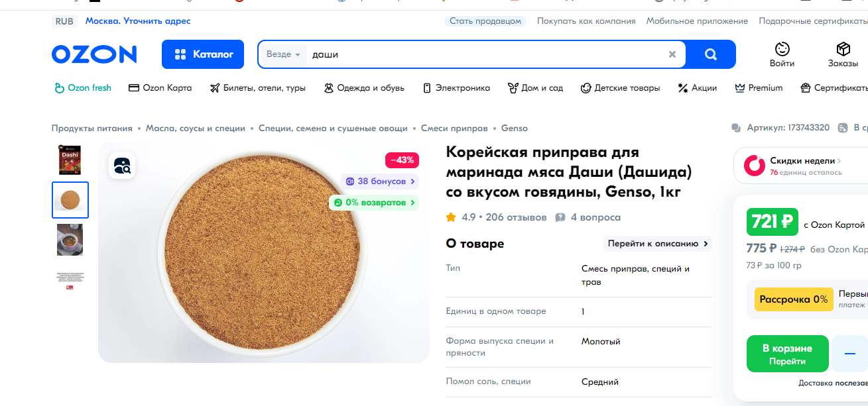Open Детские товары category
This screenshot has width=868, height=406.
pyautogui.click(x=620, y=88)
